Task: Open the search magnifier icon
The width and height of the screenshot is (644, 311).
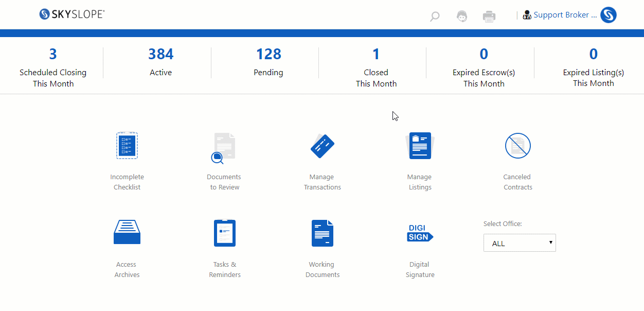Action: tap(435, 16)
